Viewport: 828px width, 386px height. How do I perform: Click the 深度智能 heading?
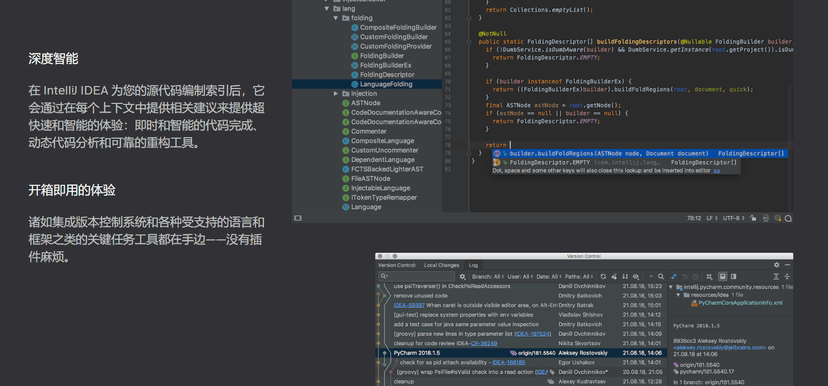(x=53, y=59)
